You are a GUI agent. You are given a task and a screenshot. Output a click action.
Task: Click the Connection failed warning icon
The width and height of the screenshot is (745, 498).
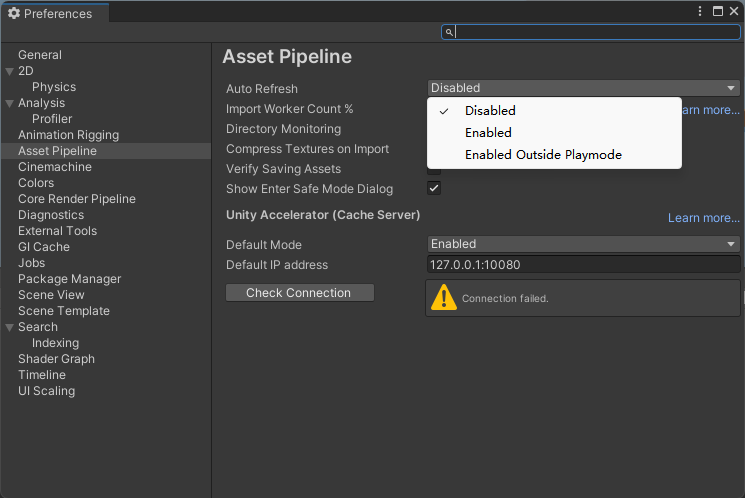pos(444,297)
